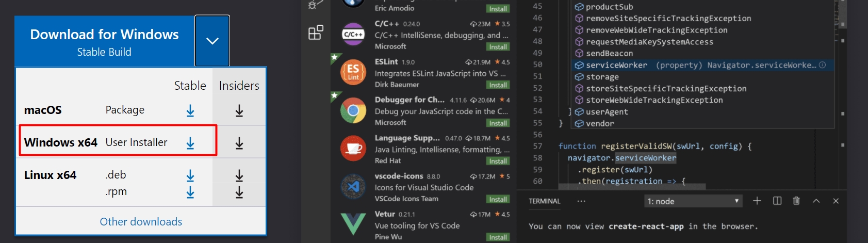
Task: Open the panel overflow ellipsis menu
Action: (x=581, y=201)
